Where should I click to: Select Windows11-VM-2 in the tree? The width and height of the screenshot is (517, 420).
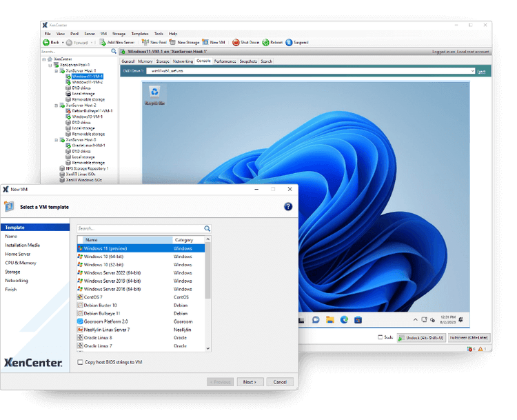[x=88, y=82]
